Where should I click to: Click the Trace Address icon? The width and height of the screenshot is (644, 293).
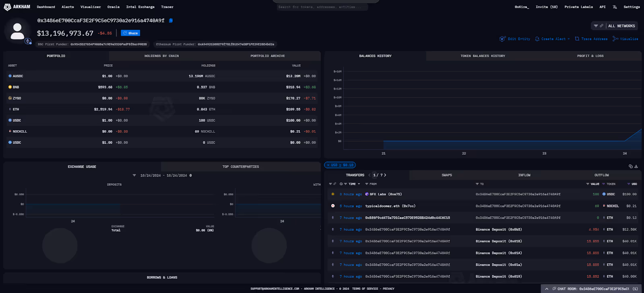point(577,39)
